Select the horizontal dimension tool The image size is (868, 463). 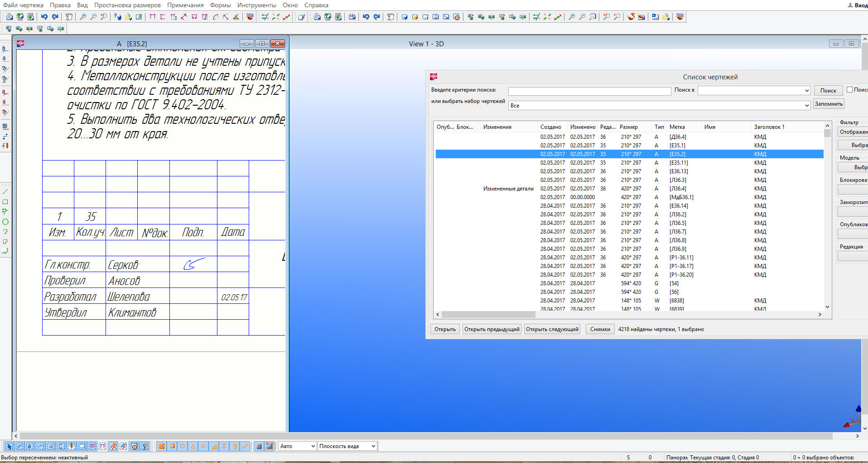[x=153, y=17]
